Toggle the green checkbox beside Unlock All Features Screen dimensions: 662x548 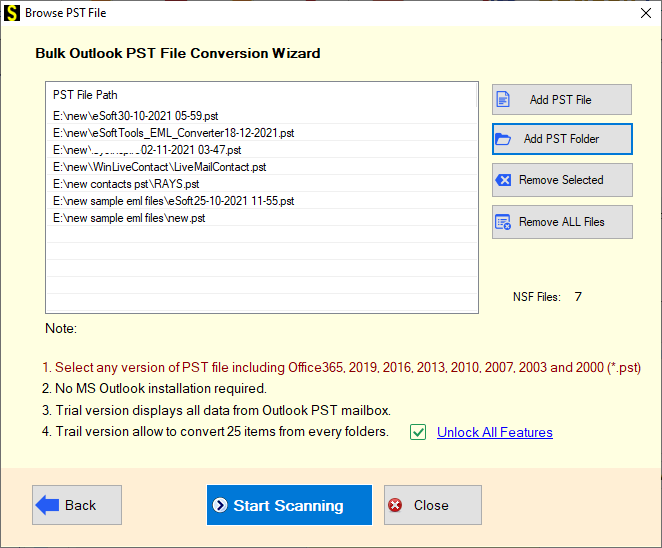(418, 432)
